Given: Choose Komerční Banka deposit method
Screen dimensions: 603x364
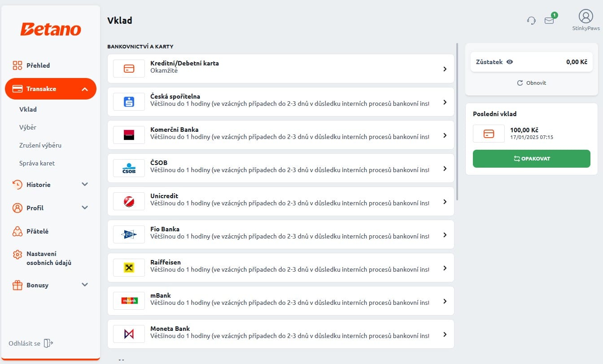Looking at the screenshot, I should coord(281,135).
